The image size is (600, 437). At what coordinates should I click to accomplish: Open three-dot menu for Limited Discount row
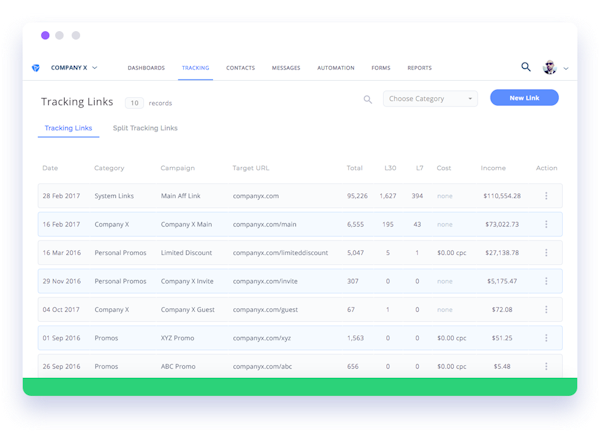(x=546, y=253)
